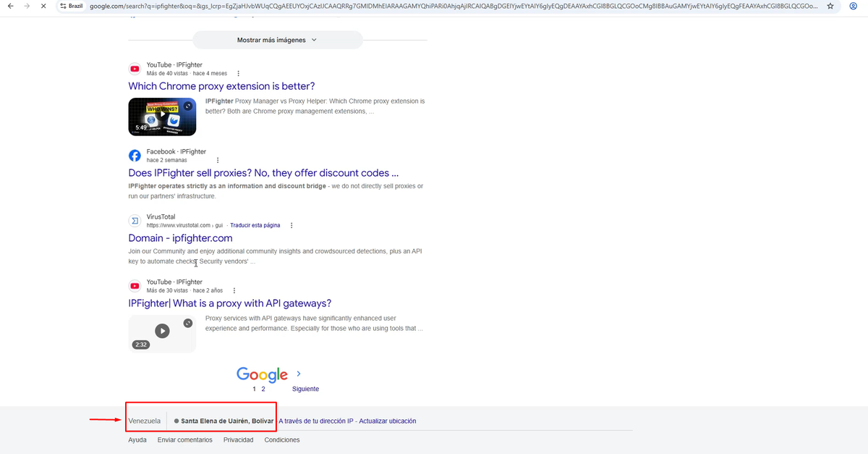Viewport: 868px width, 454px height.
Task: Expand the 2:32 video preview using its corner icon
Action: [188, 323]
